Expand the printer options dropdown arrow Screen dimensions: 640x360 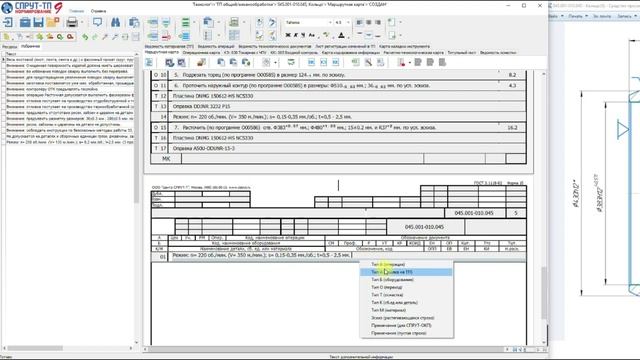pos(82,22)
